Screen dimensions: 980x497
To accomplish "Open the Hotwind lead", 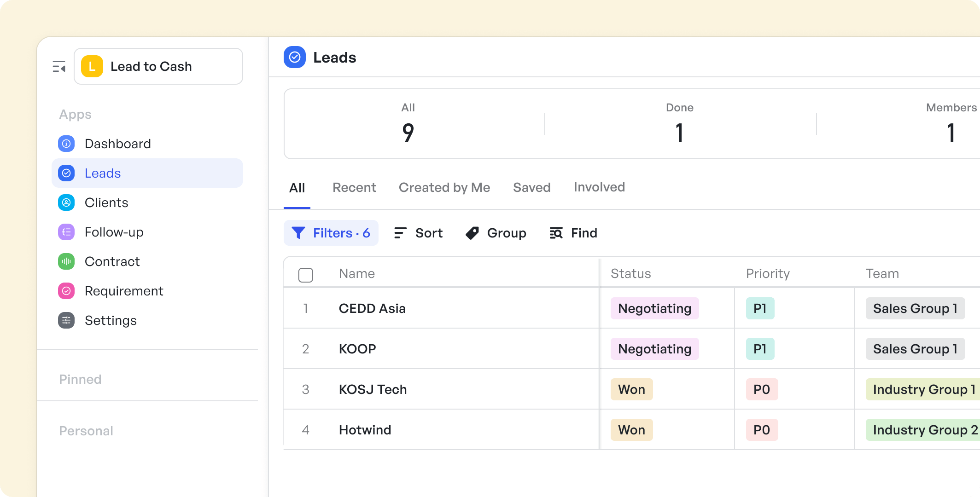I will tap(365, 430).
